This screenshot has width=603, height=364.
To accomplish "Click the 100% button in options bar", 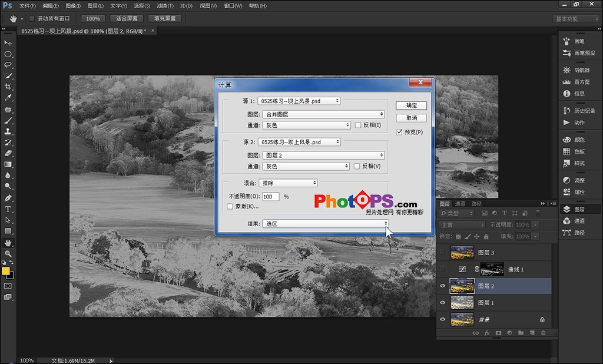I will [93, 18].
